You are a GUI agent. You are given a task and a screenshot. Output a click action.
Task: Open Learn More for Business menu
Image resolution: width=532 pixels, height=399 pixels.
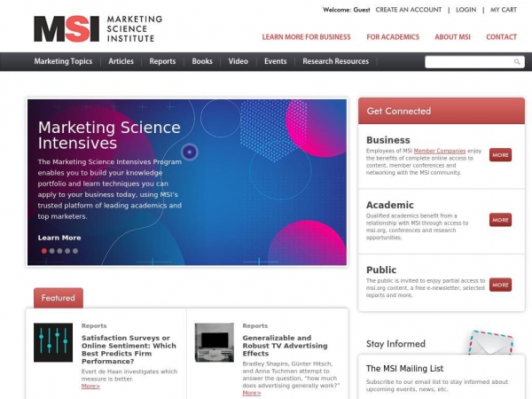pyautogui.click(x=306, y=37)
